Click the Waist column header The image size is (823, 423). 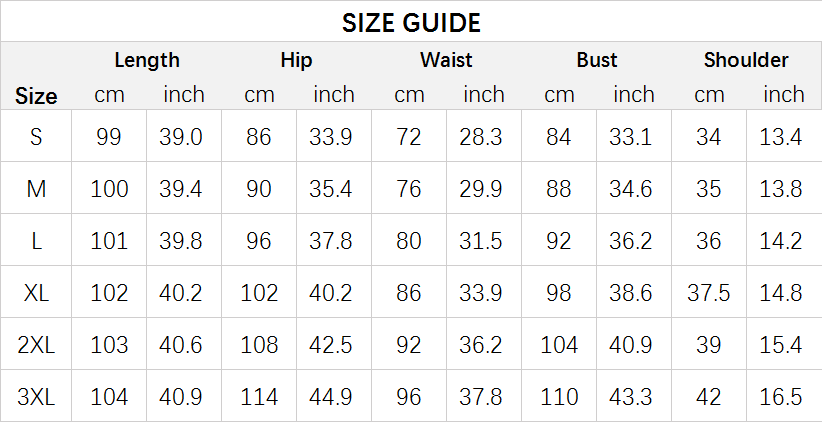pos(446,60)
